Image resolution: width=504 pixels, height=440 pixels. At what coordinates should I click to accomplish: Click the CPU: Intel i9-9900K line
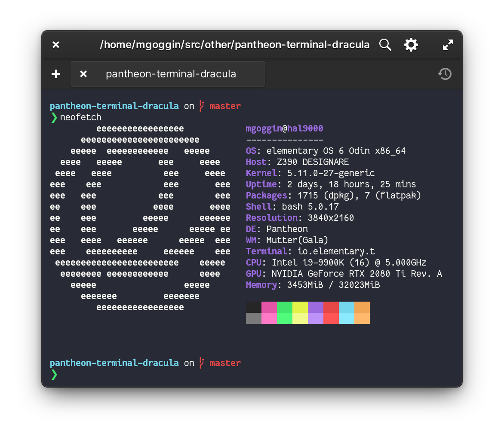tap(336, 263)
